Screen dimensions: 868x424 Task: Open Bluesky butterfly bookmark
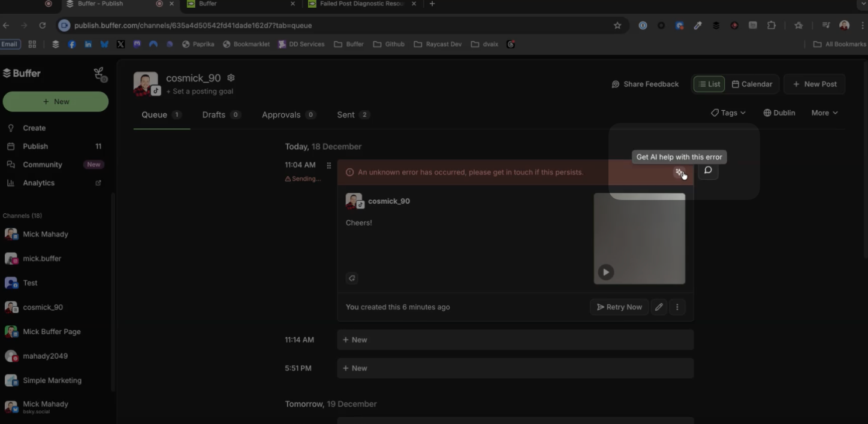click(104, 44)
